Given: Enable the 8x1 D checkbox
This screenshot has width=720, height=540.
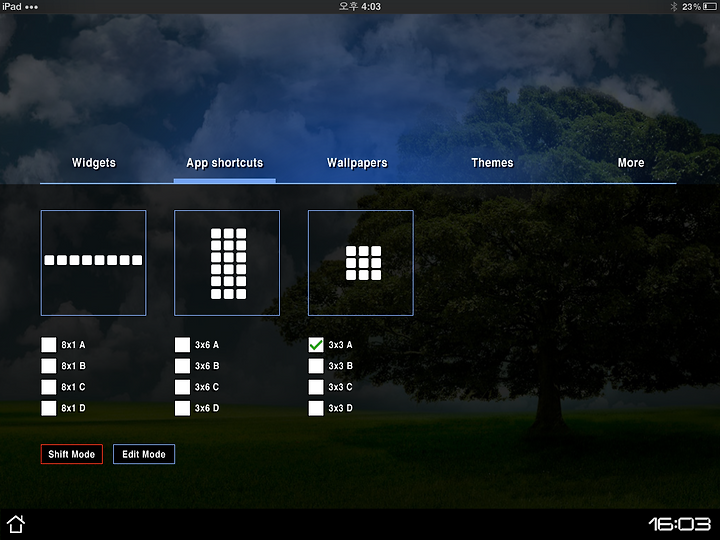Looking at the screenshot, I should [x=49, y=408].
